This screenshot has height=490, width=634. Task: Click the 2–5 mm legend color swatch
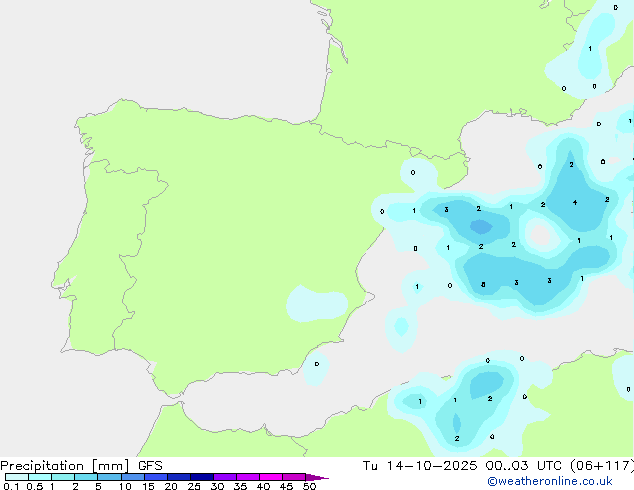point(86,477)
